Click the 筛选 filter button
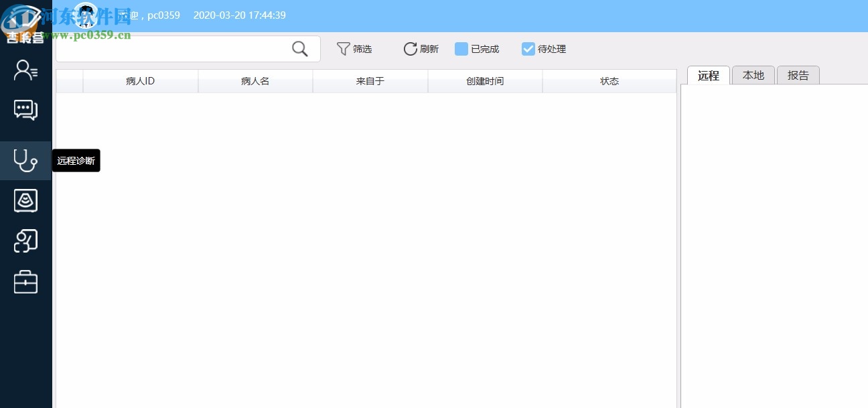The width and height of the screenshot is (868, 408). [x=362, y=48]
